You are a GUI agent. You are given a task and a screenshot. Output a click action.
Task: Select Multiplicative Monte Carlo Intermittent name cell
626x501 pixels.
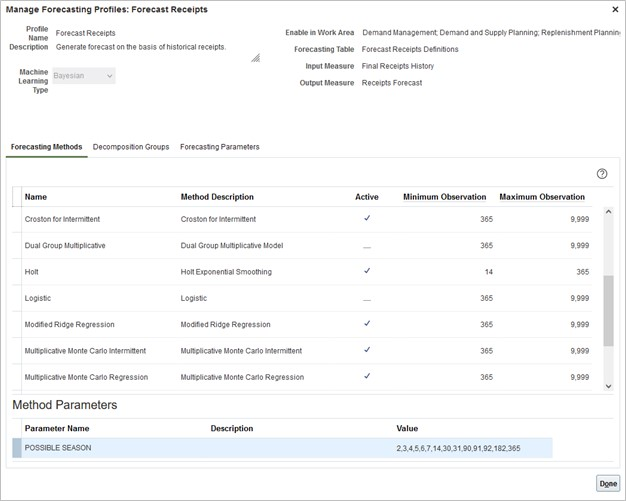click(85, 351)
